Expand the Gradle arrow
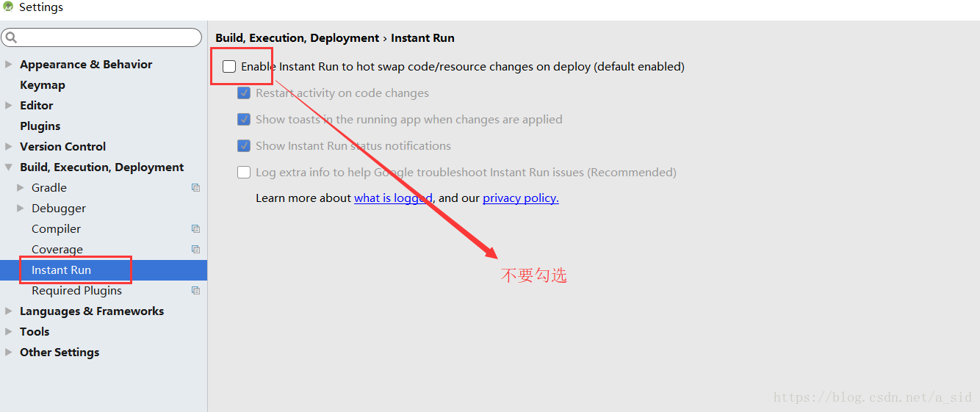 (x=21, y=188)
